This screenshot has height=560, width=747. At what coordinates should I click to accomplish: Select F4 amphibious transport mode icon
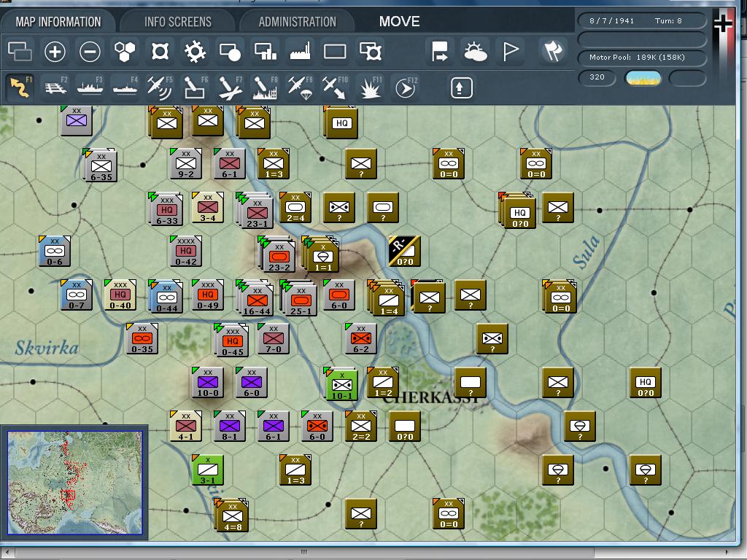coord(125,87)
